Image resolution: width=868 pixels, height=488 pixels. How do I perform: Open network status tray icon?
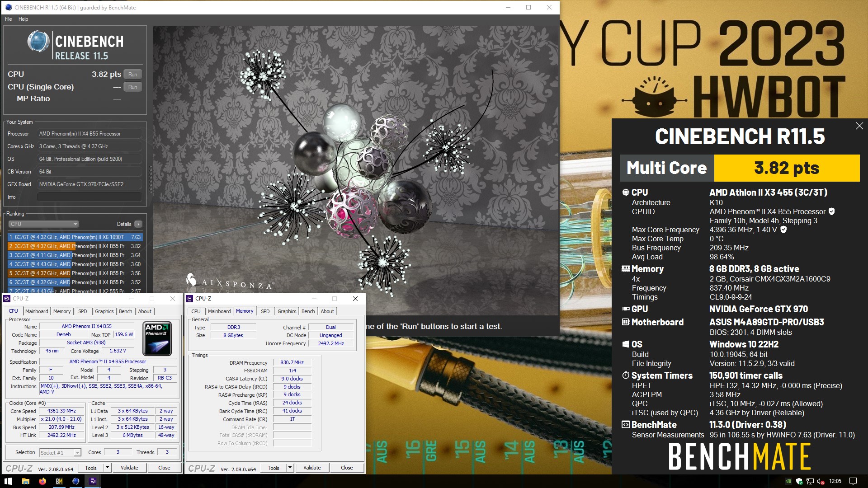point(810,481)
